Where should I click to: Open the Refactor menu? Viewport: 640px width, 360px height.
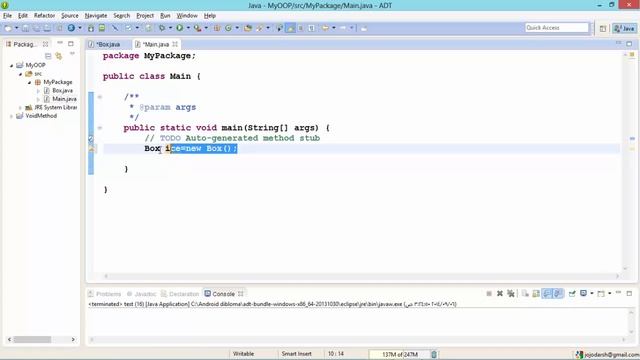point(44,16)
